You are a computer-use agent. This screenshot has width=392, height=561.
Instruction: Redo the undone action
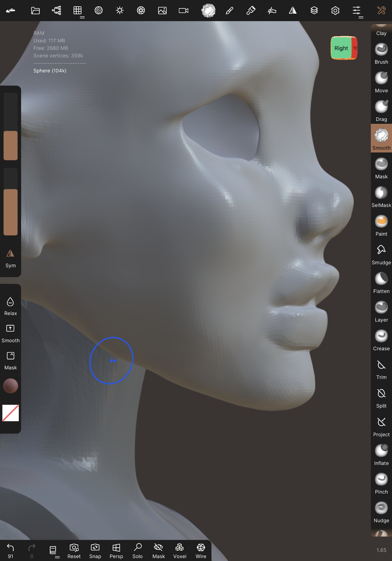[x=32, y=551]
